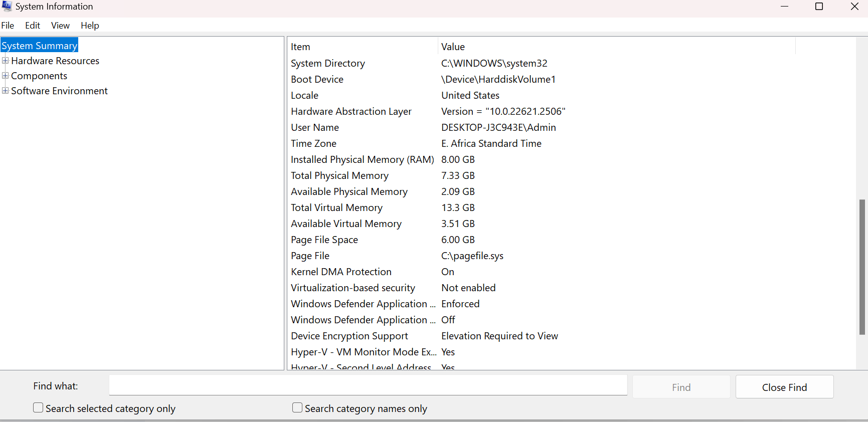Select the Hardware Resources category
The image size is (868, 422).
[x=55, y=61]
